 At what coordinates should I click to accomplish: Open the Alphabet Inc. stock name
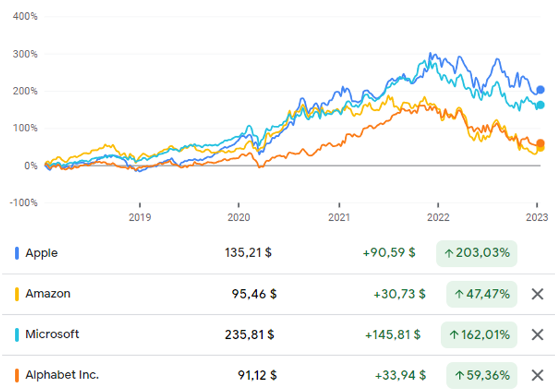[62, 375]
